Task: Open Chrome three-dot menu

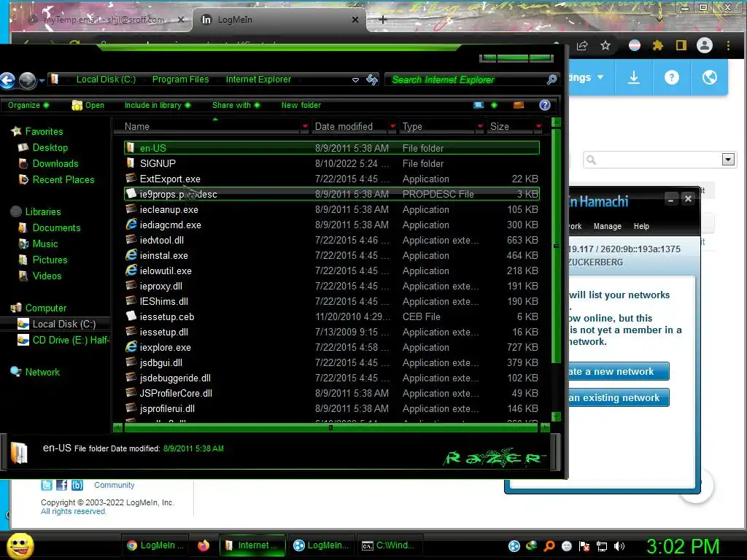Action: [x=728, y=46]
